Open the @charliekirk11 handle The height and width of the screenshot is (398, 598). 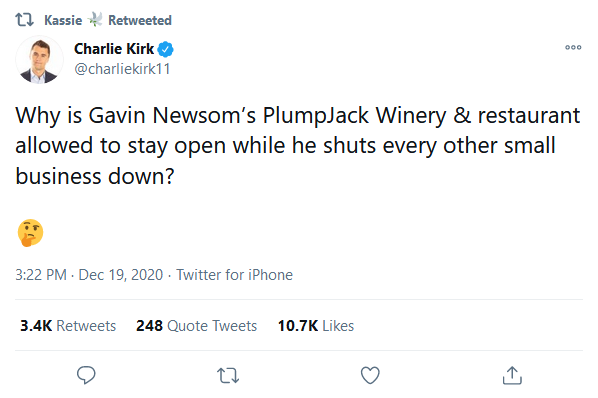click(x=122, y=69)
